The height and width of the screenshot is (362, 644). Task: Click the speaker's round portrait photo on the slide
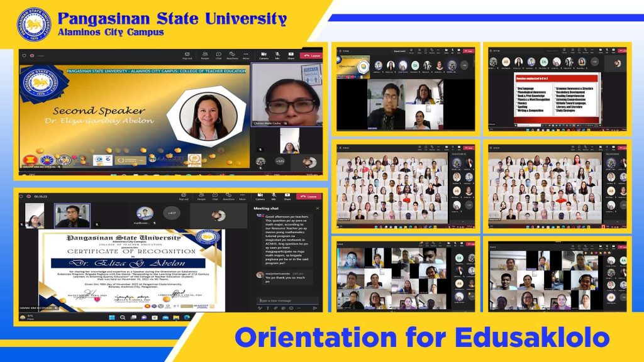(209, 116)
